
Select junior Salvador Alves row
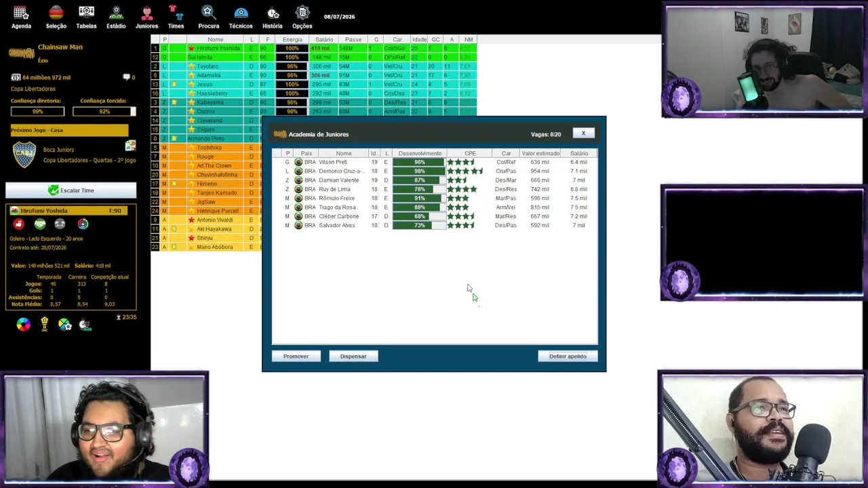[x=435, y=225]
